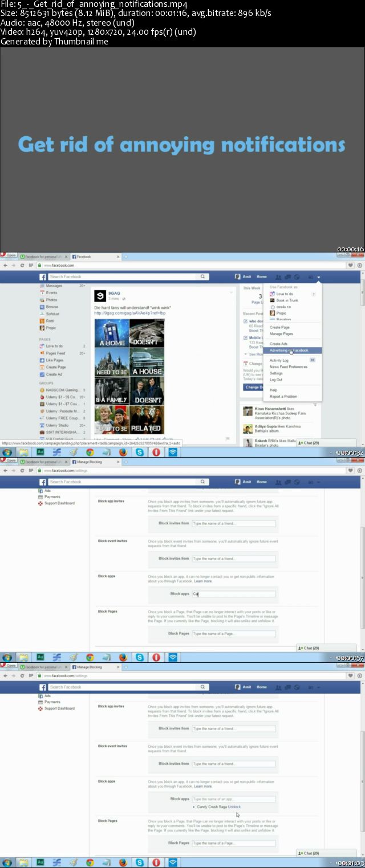Open Messages in news feed sidebar
The image size is (365, 868).
tap(54, 286)
